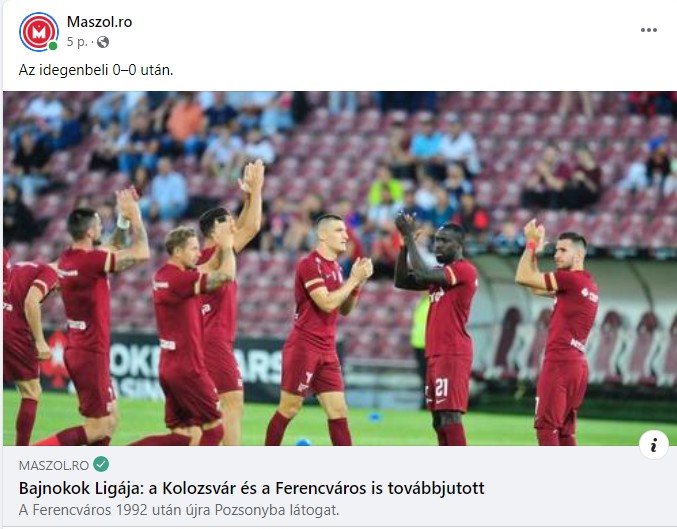
Task: Click the green verified checkmark badge
Action: [101, 464]
